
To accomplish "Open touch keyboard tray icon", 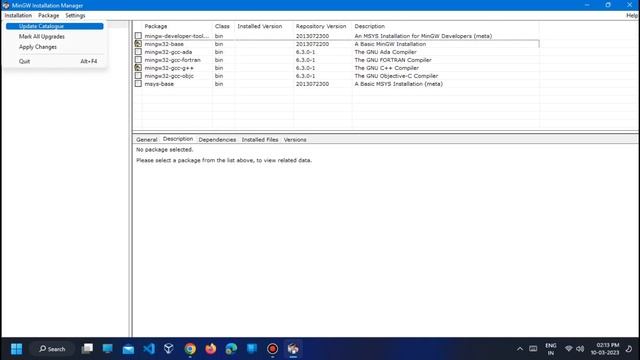I will point(533,349).
